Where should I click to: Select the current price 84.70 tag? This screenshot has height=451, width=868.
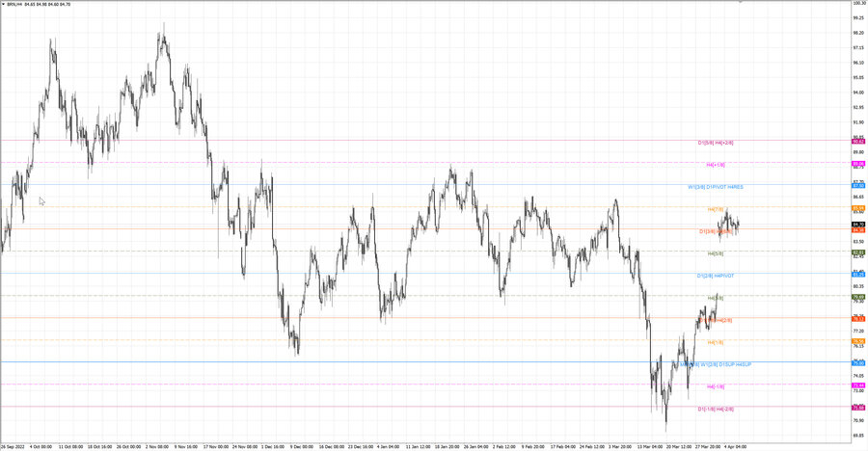[858, 225]
